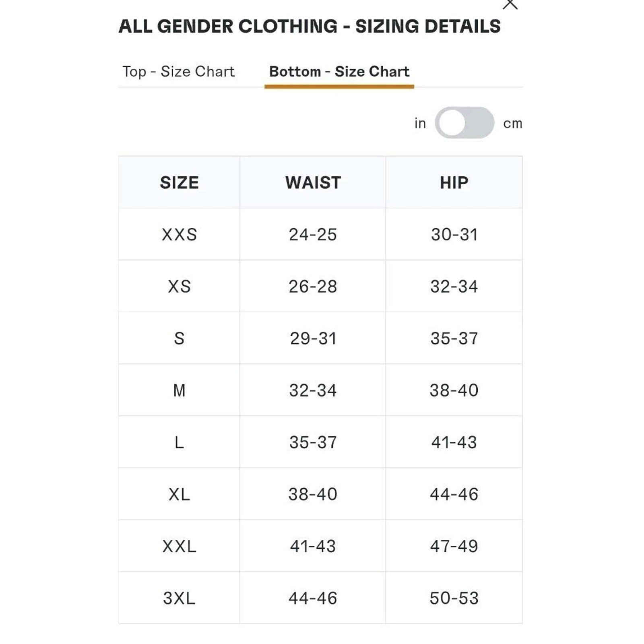Click the XL size label
Image resolution: width=644 pixels, height=644 pixels.
click(179, 494)
